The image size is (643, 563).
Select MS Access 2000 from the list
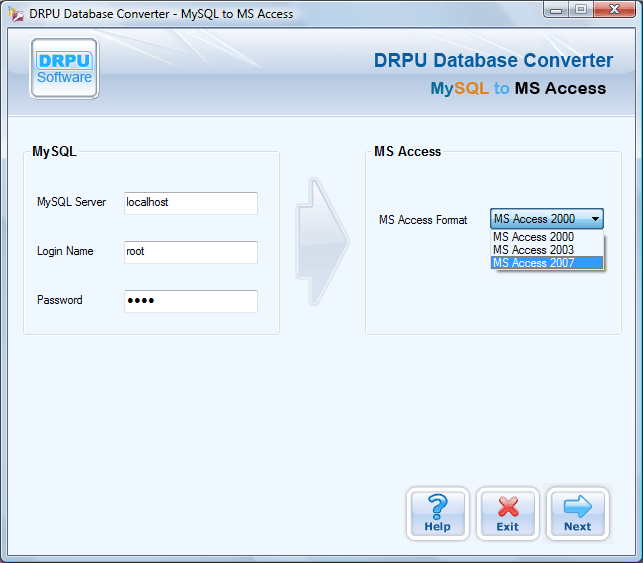[547, 237]
